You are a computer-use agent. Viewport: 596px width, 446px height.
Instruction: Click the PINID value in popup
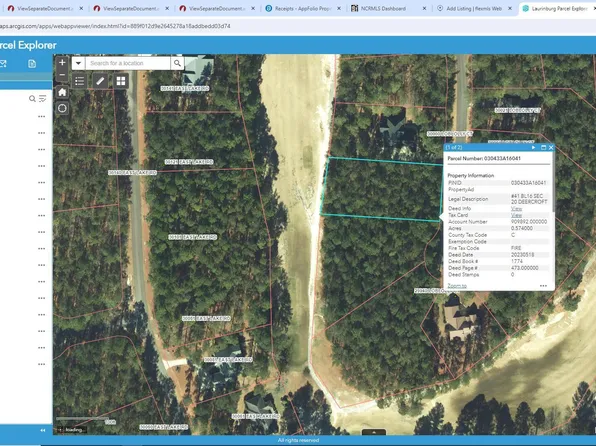pos(528,183)
